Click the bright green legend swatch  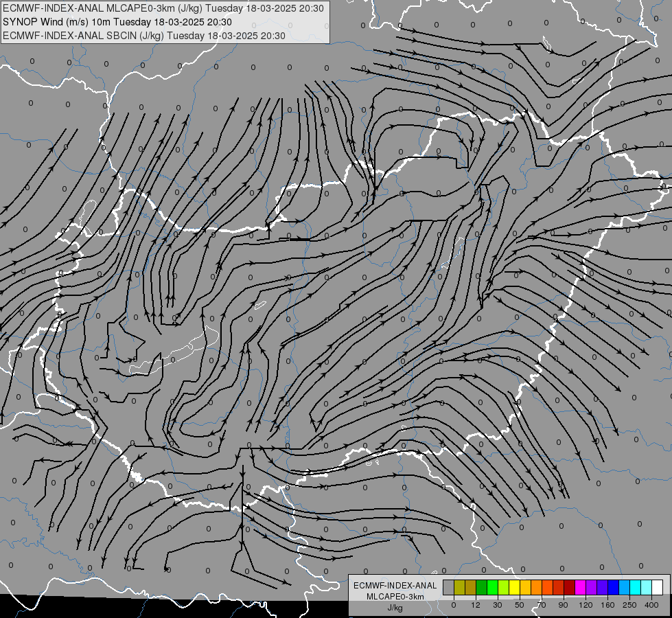(493, 587)
